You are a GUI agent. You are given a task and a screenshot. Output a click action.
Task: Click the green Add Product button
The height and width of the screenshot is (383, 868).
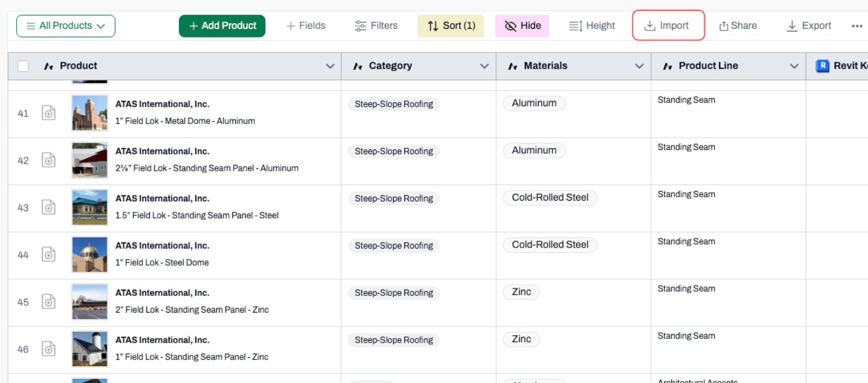(222, 26)
